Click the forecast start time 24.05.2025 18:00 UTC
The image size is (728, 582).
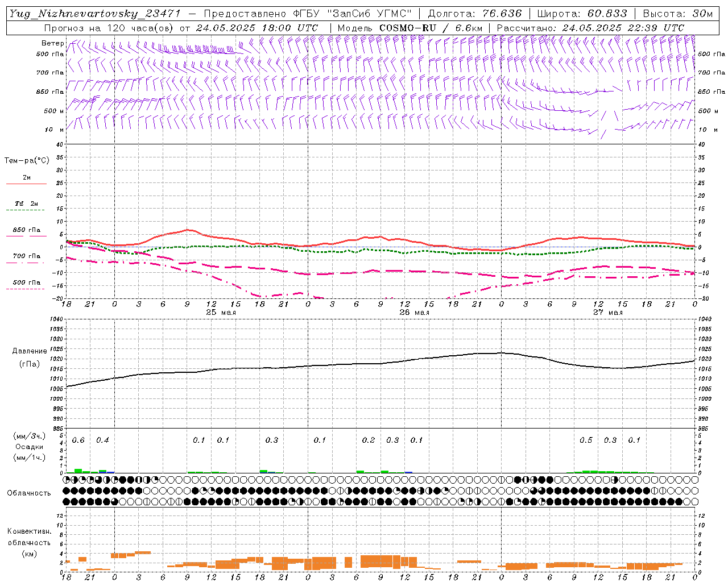257,27
